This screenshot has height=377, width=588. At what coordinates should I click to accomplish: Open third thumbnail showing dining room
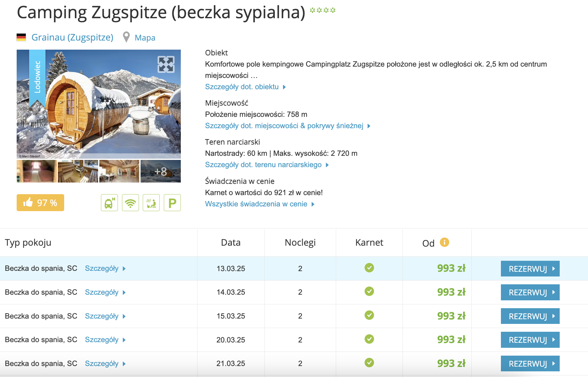(x=119, y=171)
